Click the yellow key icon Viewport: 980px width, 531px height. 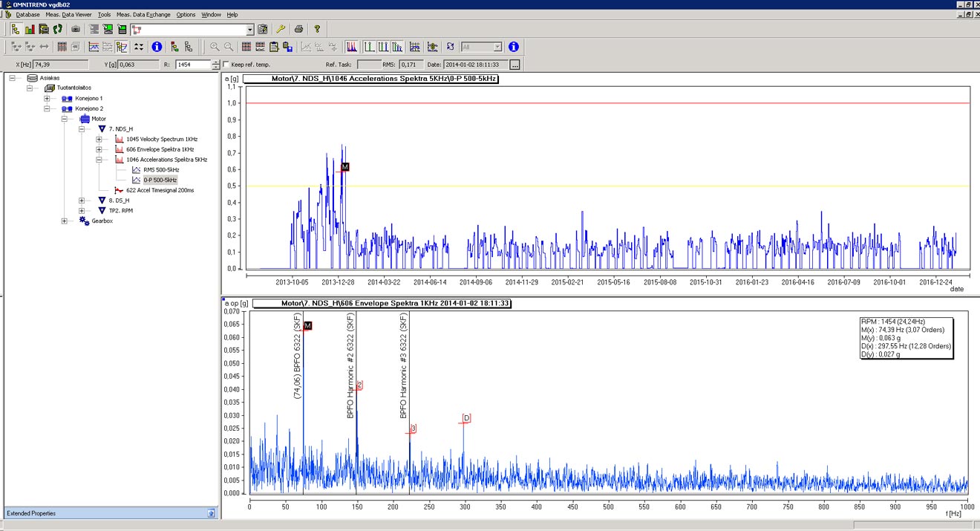[281, 29]
